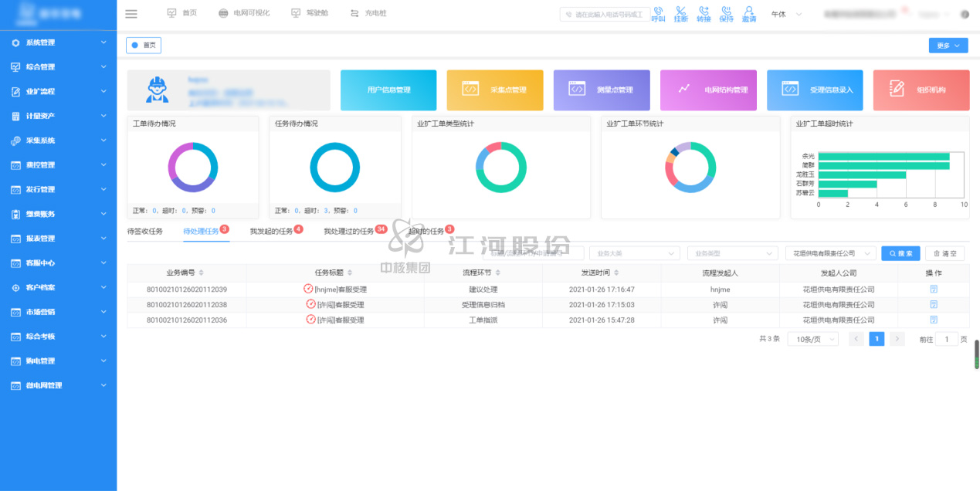The image size is (980, 491).
Task: Click the 邀请 invite icon
Action: point(749,14)
